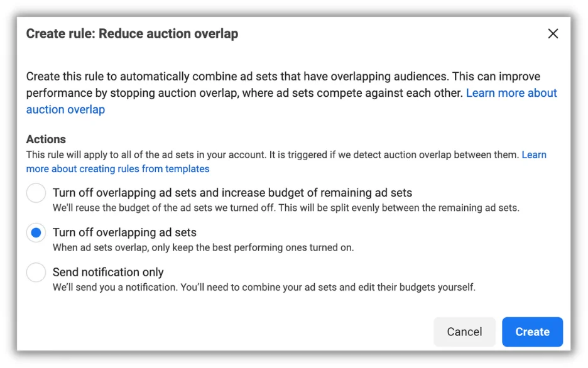This screenshot has width=588, height=368.
Task: Click the wrapped 'auction overlap' link text on its own line
Action: coord(65,109)
